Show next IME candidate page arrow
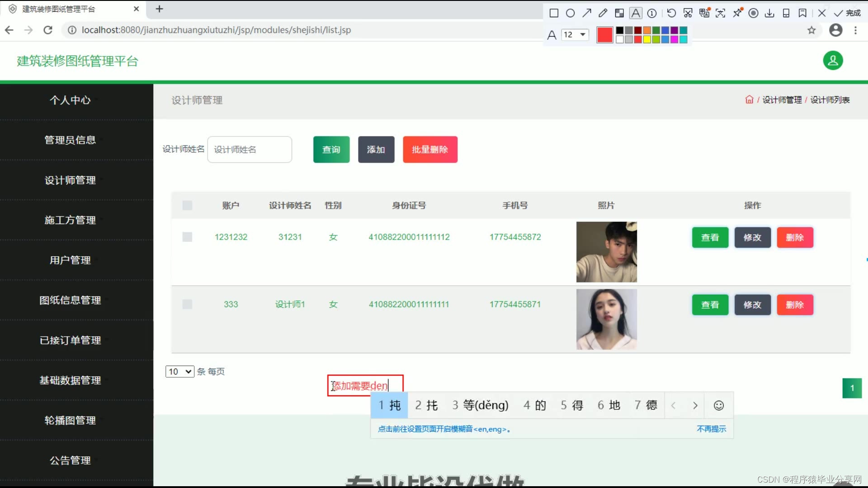Image resolution: width=868 pixels, height=488 pixels. 695,406
